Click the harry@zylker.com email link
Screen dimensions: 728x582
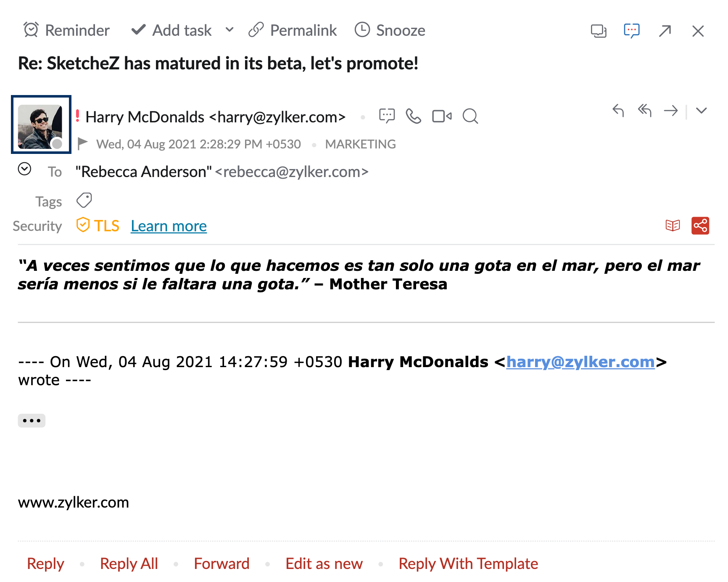point(580,362)
